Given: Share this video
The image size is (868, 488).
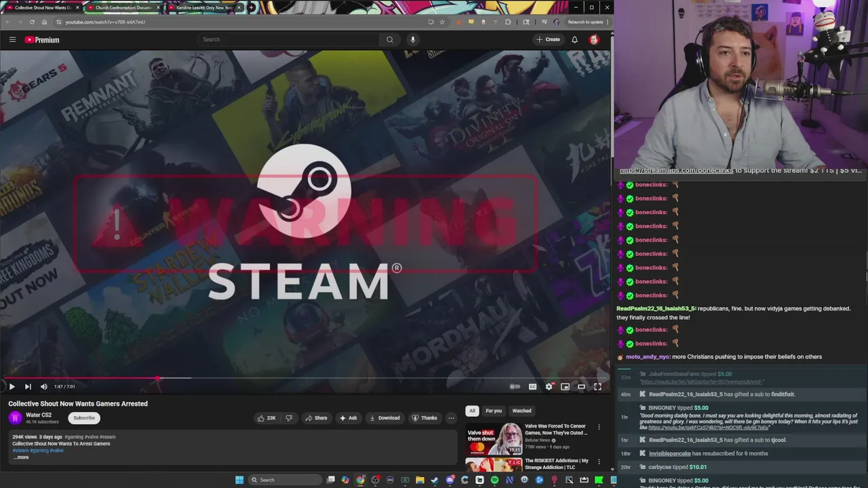Looking at the screenshot, I should pyautogui.click(x=316, y=418).
